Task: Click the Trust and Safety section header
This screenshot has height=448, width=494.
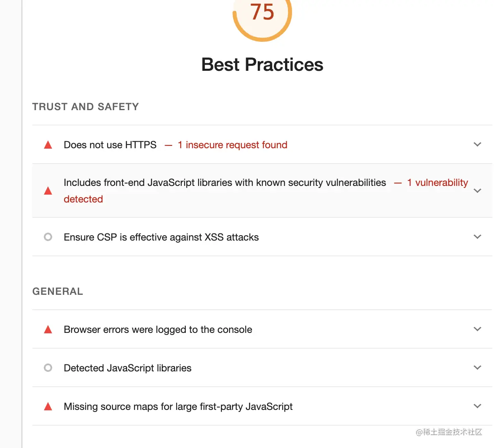Action: point(86,107)
